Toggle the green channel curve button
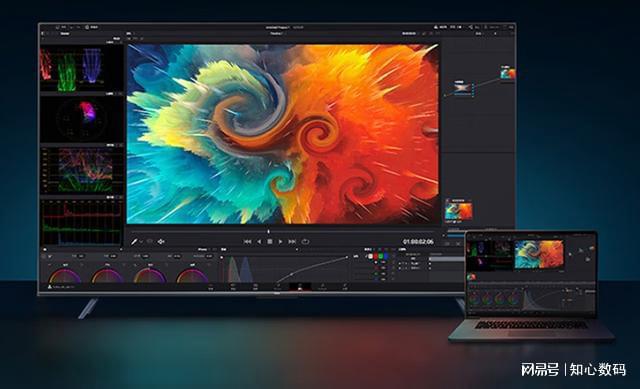This screenshot has height=389, width=640. coord(381,256)
